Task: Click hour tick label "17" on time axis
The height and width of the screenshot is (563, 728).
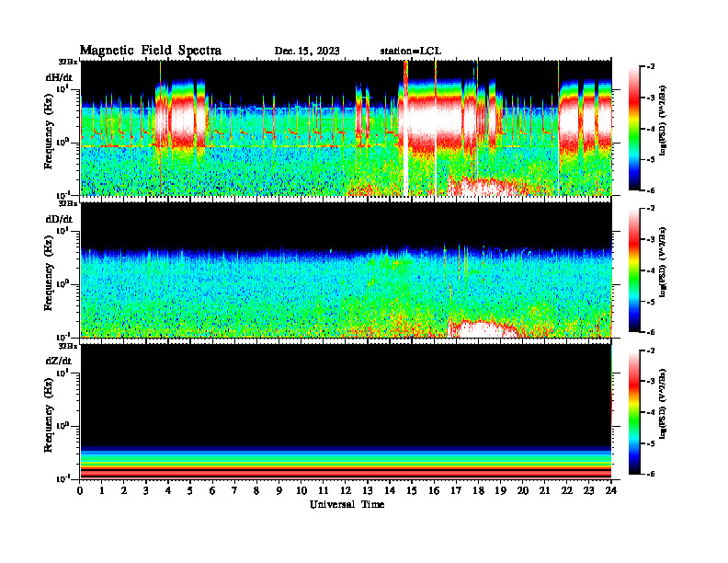Action: click(457, 490)
